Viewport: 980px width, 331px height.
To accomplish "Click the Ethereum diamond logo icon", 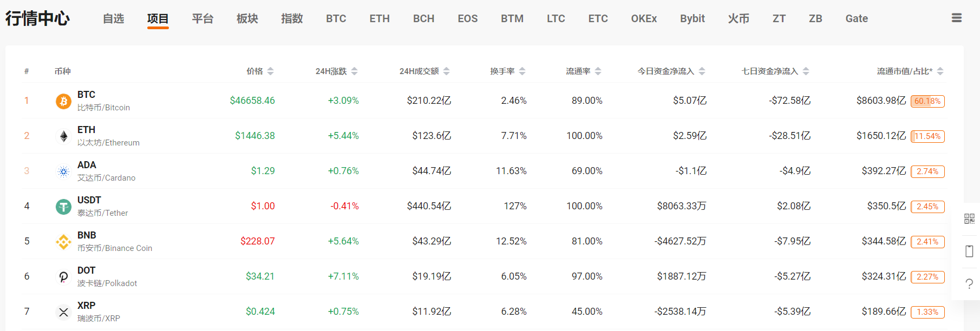I will click(63, 136).
